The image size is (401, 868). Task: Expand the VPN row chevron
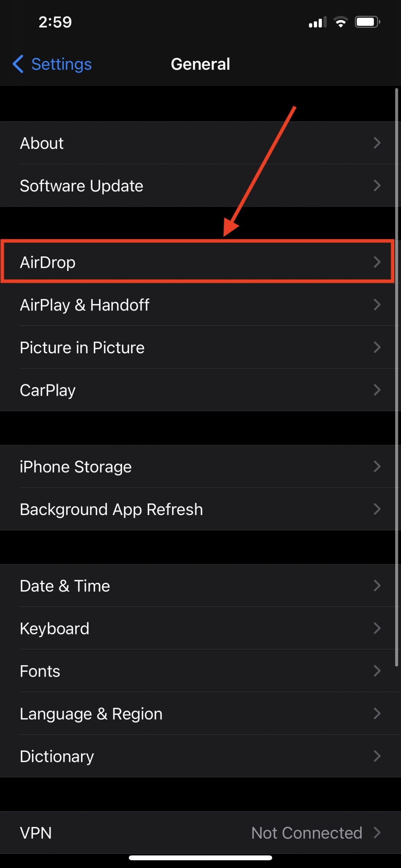pyautogui.click(x=377, y=832)
